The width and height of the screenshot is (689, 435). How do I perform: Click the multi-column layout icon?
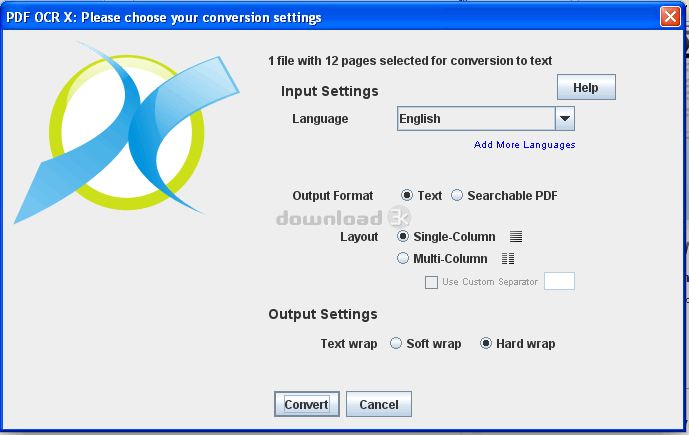coord(508,258)
